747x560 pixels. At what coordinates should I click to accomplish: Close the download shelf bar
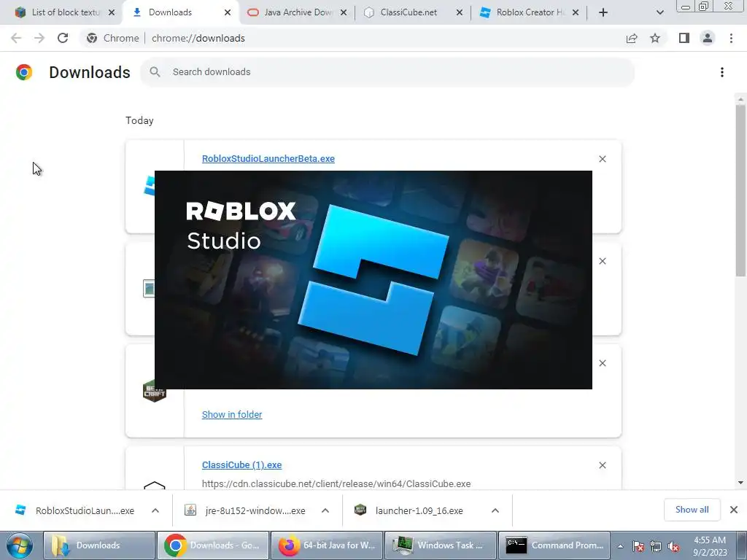click(x=734, y=510)
